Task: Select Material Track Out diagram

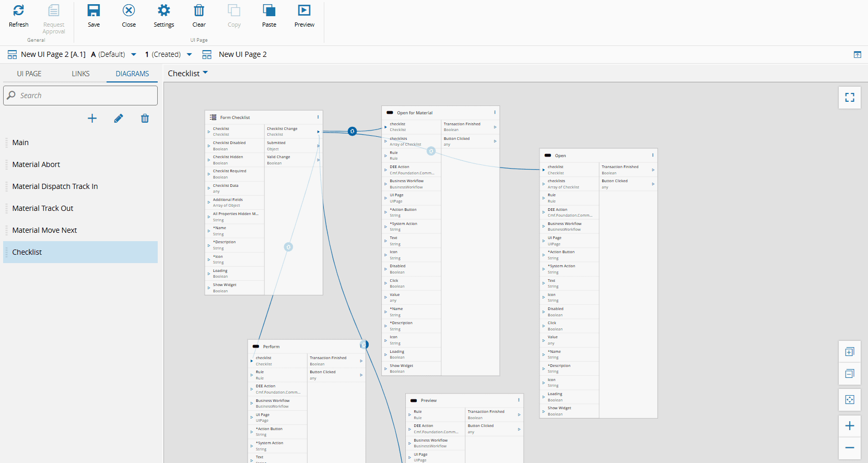Action: point(43,208)
